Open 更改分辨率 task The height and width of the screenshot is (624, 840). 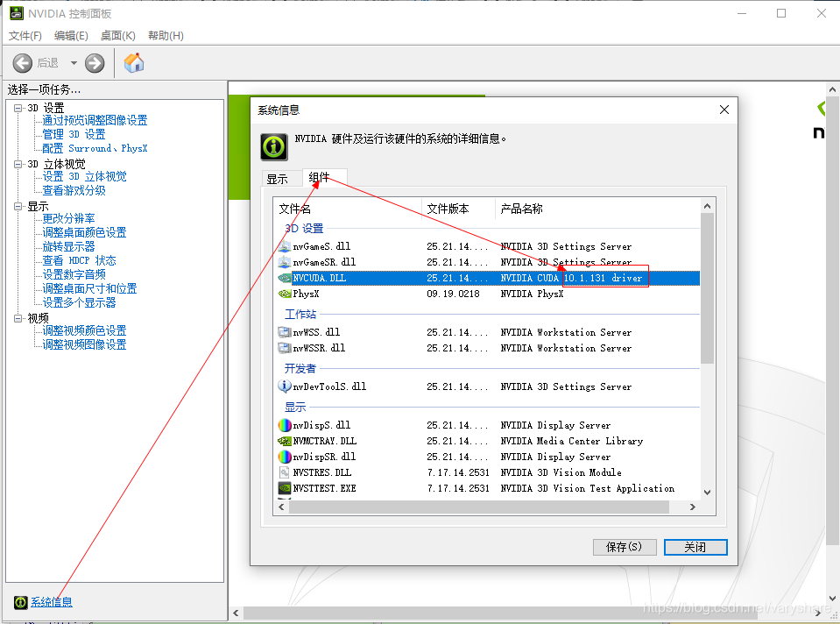pyautogui.click(x=68, y=218)
